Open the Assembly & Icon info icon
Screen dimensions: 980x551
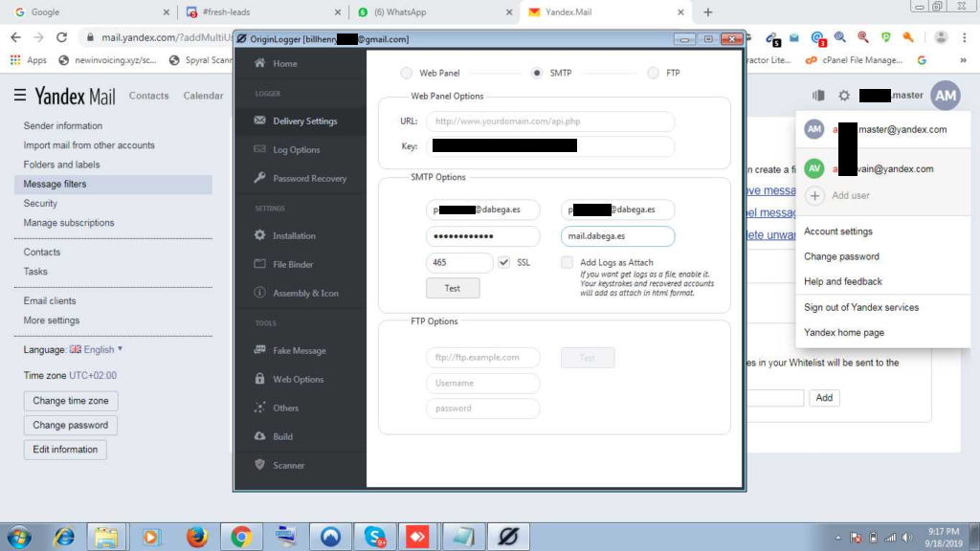(260, 293)
